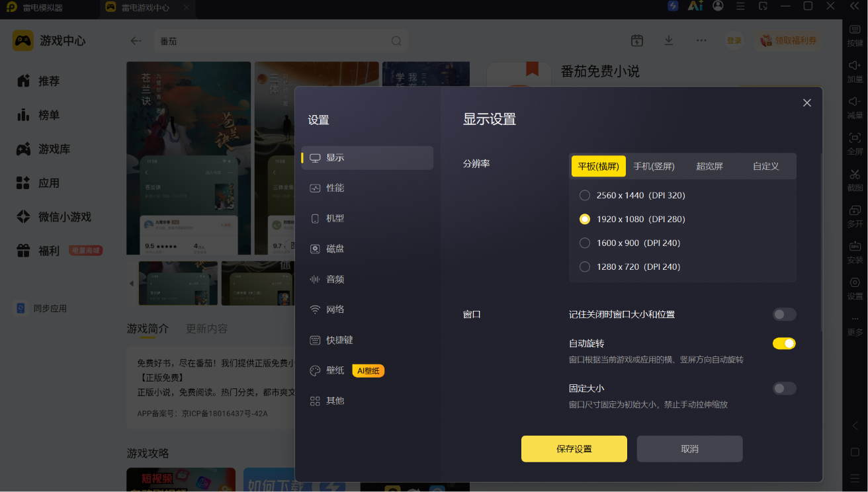
Task: Go back using the arrow beside search box
Action: click(136, 41)
